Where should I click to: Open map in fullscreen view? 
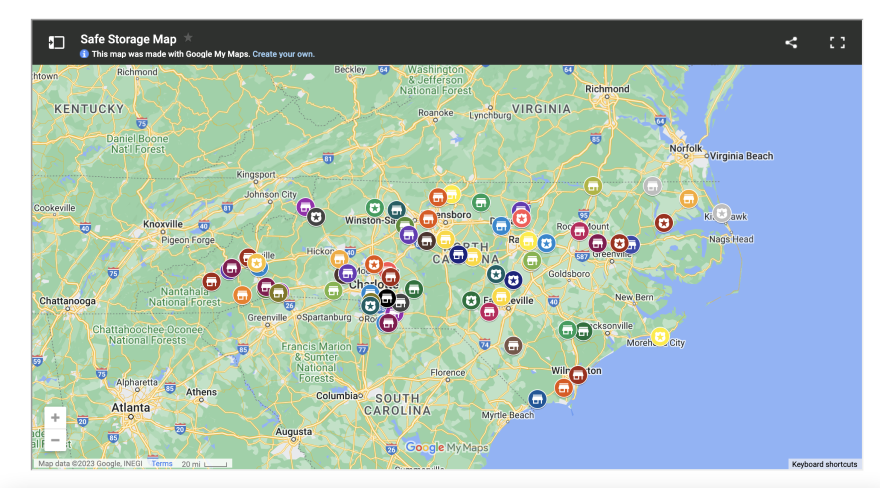837,42
